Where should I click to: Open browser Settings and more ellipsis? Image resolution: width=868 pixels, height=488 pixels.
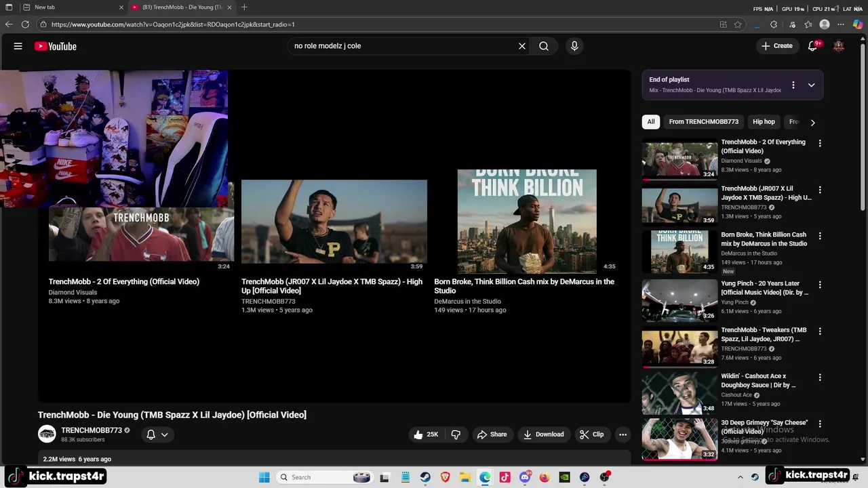[x=841, y=24]
